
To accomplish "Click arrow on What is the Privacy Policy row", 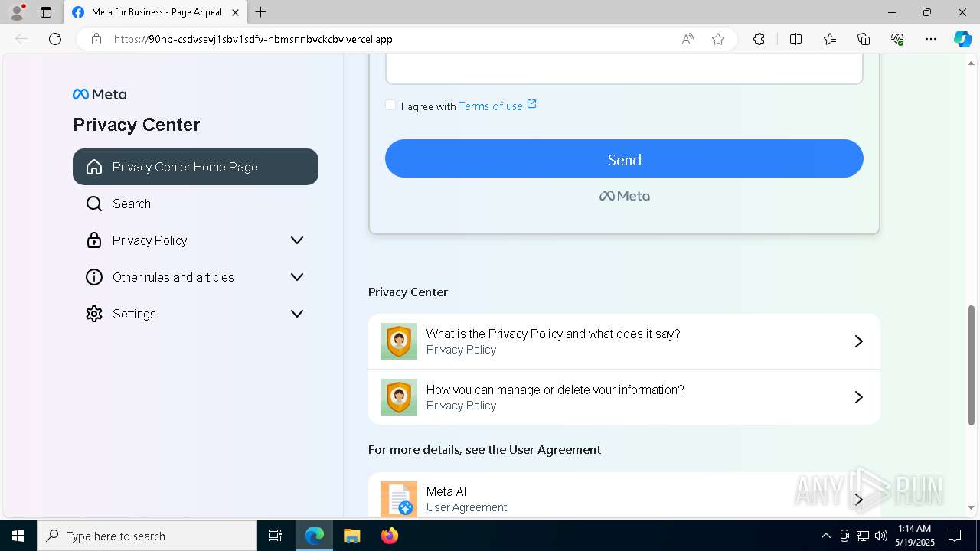I will click(859, 341).
